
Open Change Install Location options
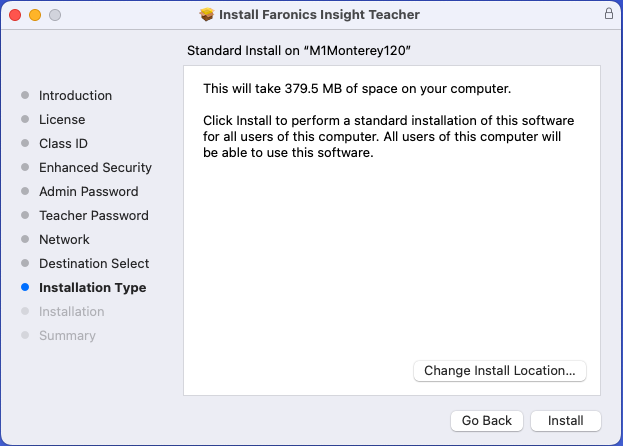499,371
